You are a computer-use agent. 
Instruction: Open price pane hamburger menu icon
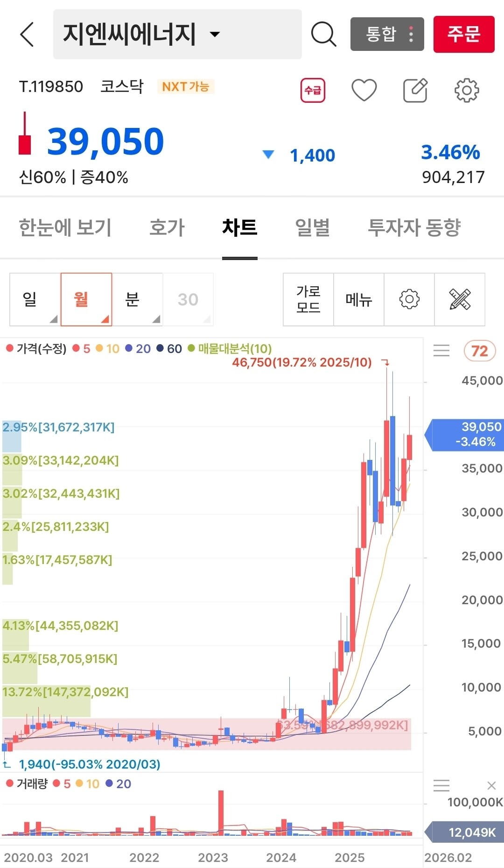coord(441,351)
